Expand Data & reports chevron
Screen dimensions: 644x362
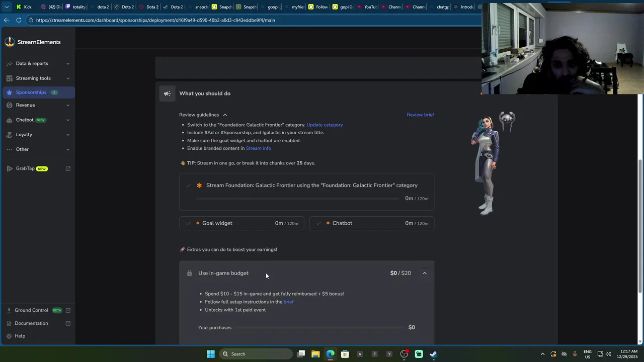point(68,64)
